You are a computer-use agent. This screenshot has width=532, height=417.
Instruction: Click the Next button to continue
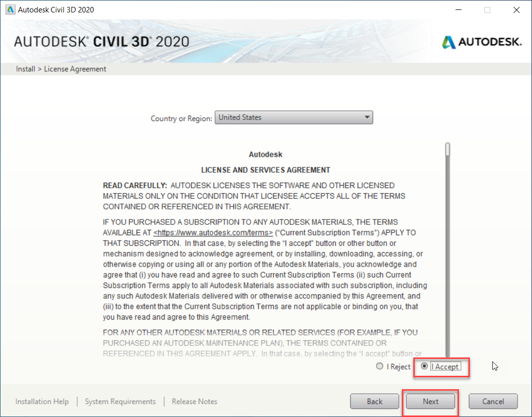pos(430,401)
